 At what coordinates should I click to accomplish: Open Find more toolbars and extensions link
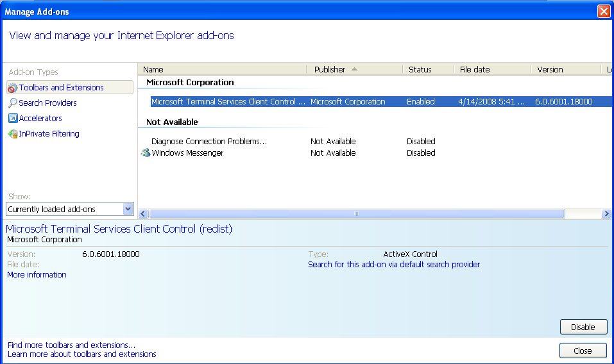[71, 345]
